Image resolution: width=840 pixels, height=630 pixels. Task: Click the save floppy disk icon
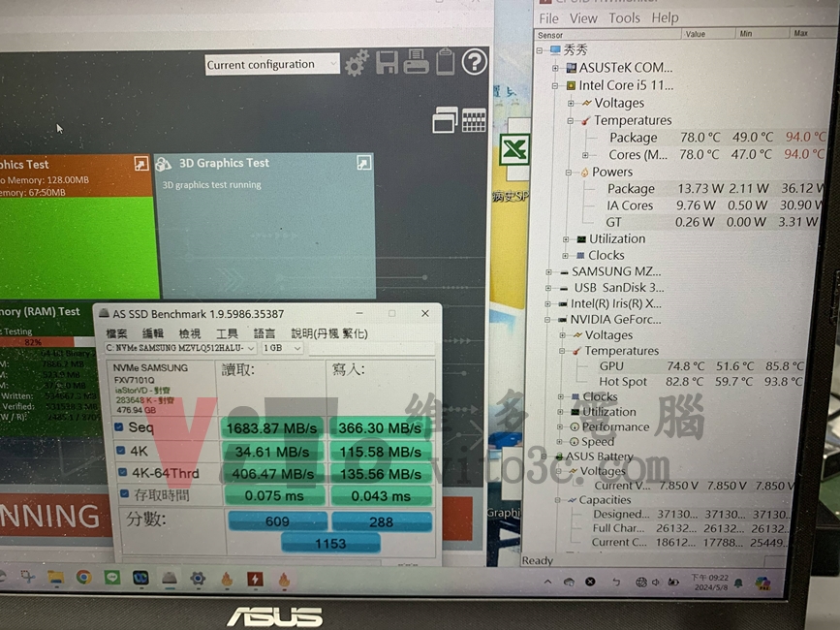click(x=387, y=62)
